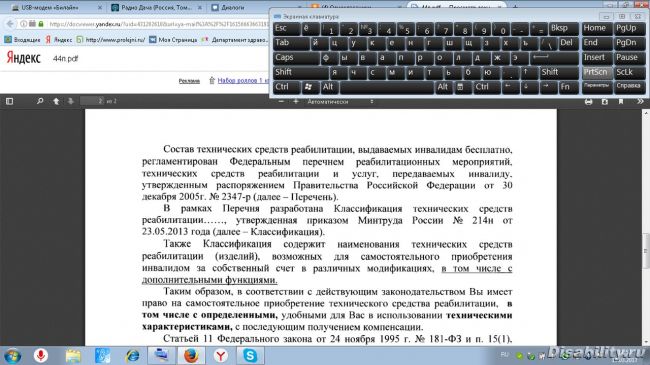Click the up arrow key on keyboard
Screen dimensions: 650x365
529,73
